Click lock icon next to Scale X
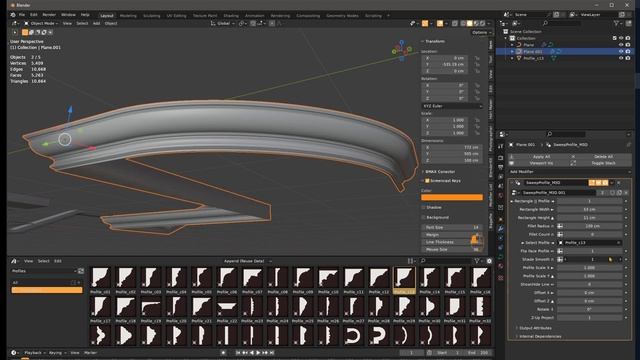The width and height of the screenshot is (640, 360). pyautogui.click(x=477, y=120)
